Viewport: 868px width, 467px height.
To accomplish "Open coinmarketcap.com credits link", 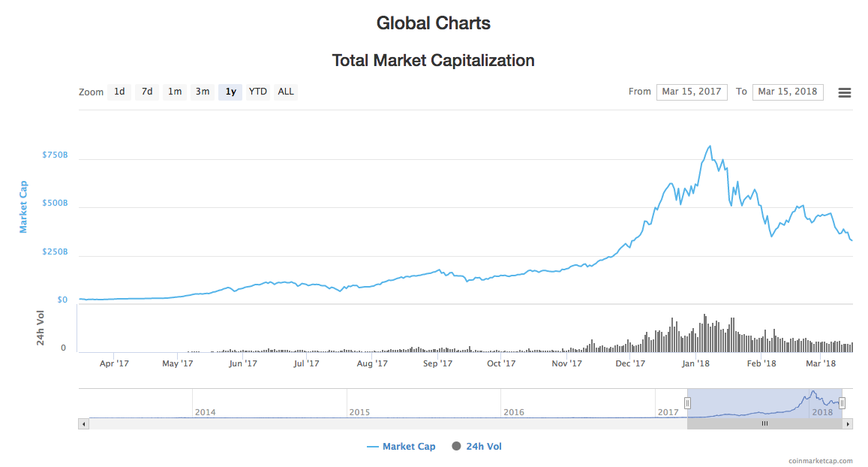I will (x=820, y=461).
